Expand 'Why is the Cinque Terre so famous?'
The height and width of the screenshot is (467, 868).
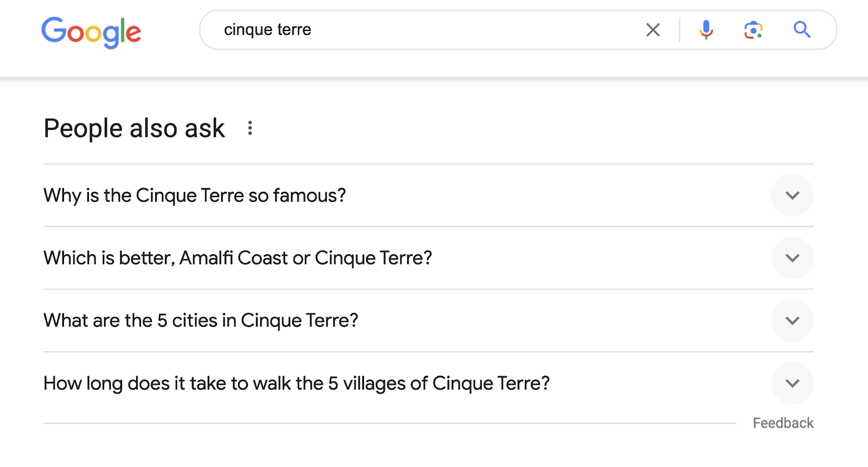pyautogui.click(x=792, y=195)
